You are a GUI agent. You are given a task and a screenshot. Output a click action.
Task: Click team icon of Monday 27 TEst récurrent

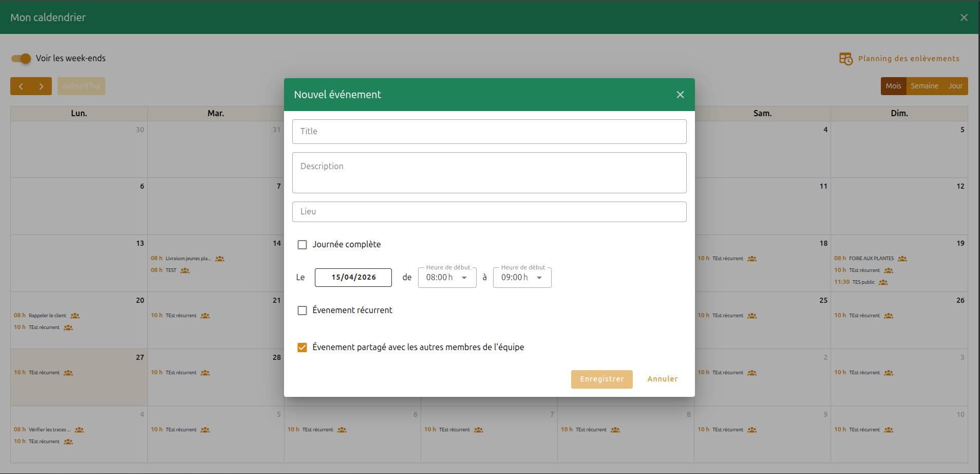pyautogui.click(x=68, y=373)
